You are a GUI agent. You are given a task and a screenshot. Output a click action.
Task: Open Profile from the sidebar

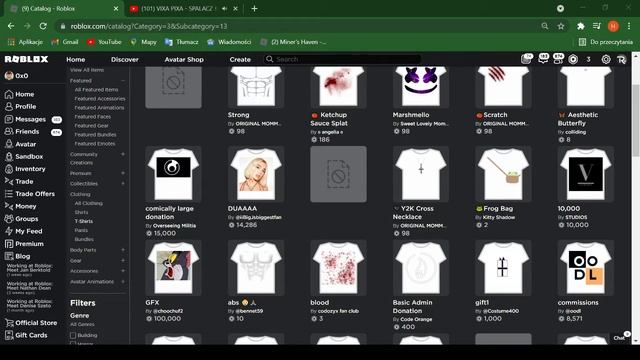(20, 107)
